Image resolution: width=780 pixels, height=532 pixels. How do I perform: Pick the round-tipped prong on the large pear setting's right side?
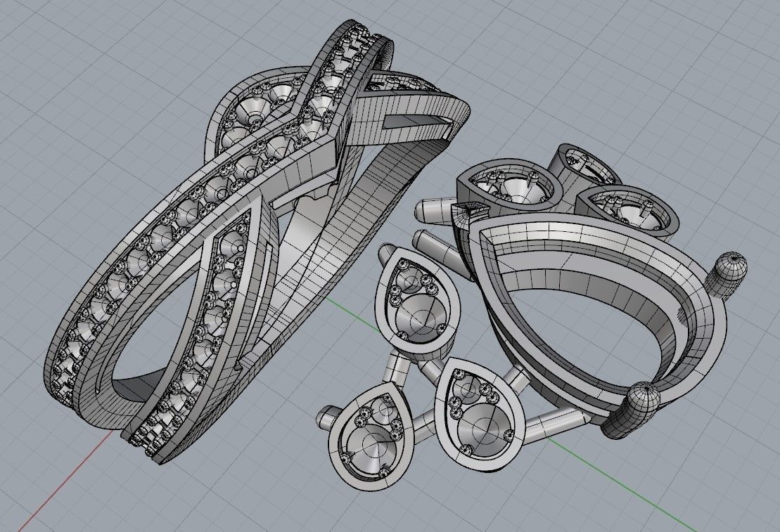point(728,275)
